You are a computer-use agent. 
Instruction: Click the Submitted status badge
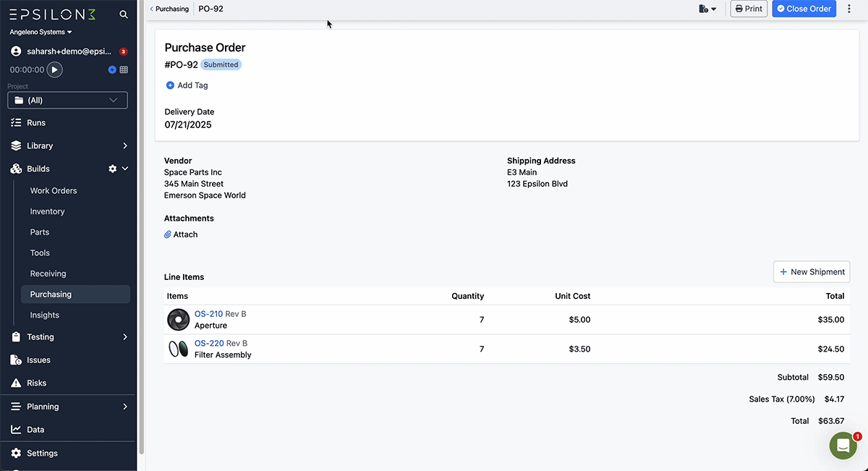[221, 64]
